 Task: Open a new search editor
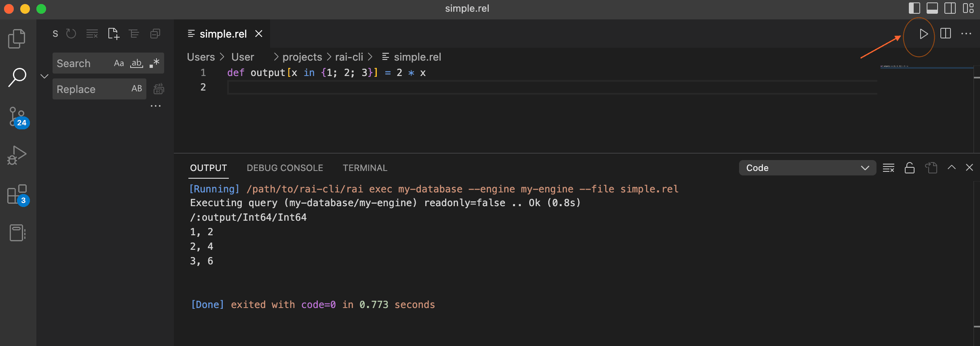[x=114, y=34]
